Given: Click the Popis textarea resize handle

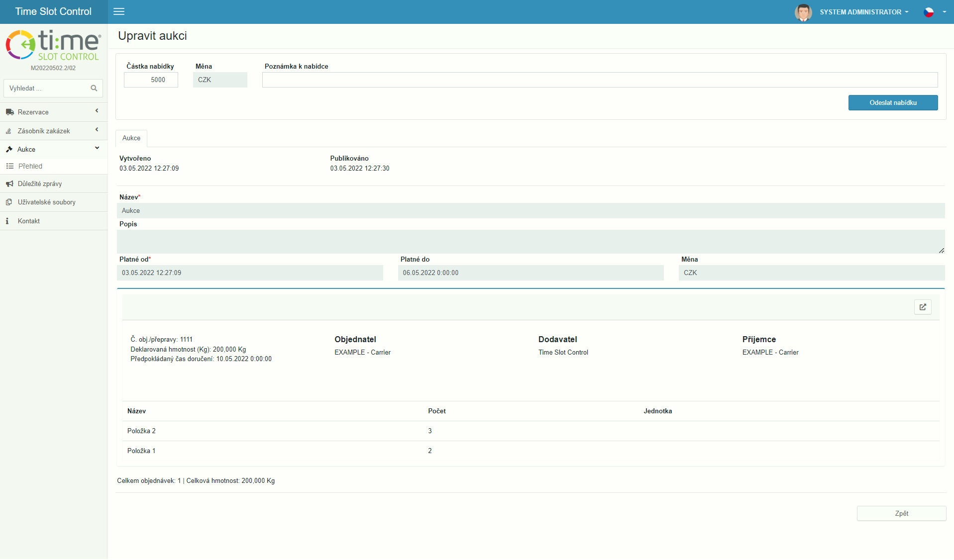Looking at the screenshot, I should point(941,250).
